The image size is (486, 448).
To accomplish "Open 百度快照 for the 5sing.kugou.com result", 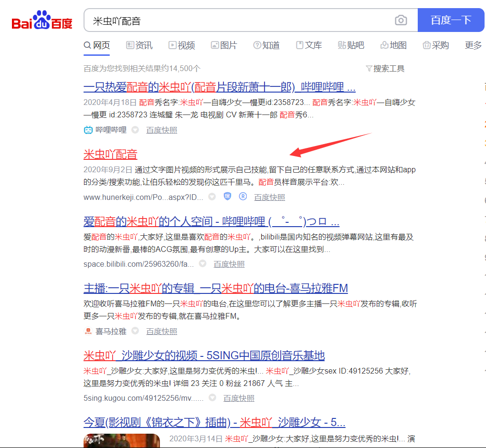I will (x=239, y=398).
